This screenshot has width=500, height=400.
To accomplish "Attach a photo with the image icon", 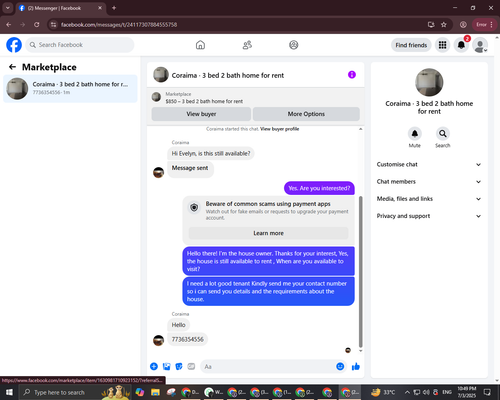I will (x=166, y=367).
